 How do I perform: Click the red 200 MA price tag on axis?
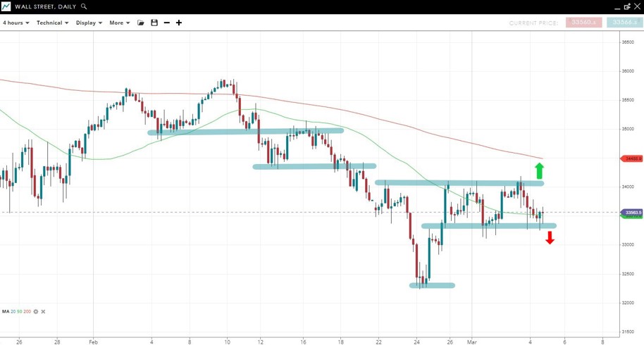pos(631,159)
